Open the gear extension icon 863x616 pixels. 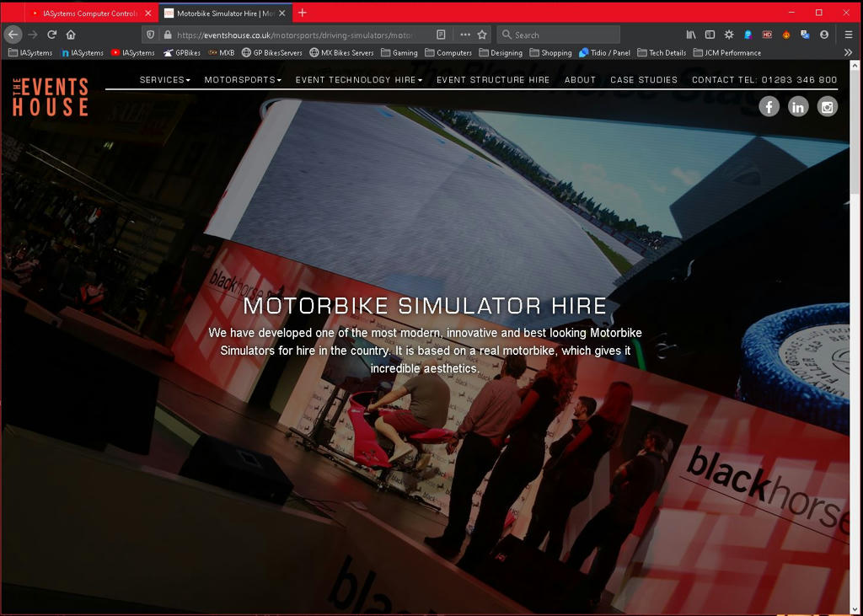click(729, 35)
